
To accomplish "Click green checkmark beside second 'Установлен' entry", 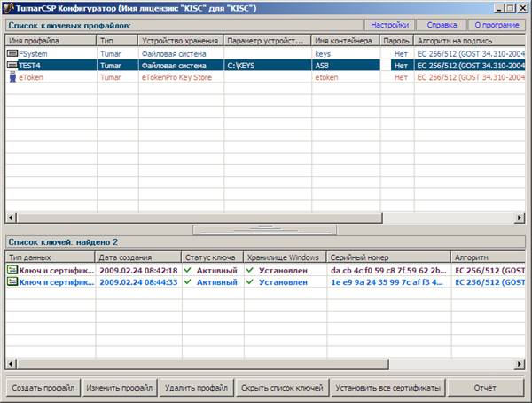I will point(250,281).
